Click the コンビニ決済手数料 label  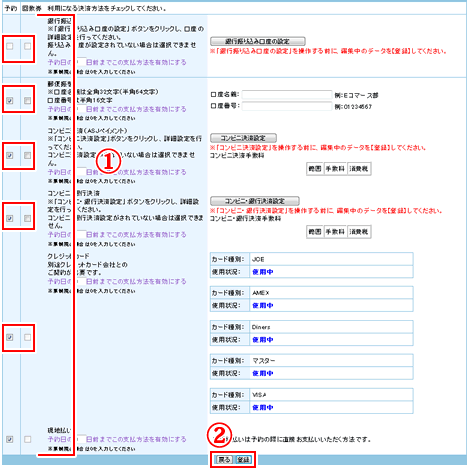click(x=237, y=155)
